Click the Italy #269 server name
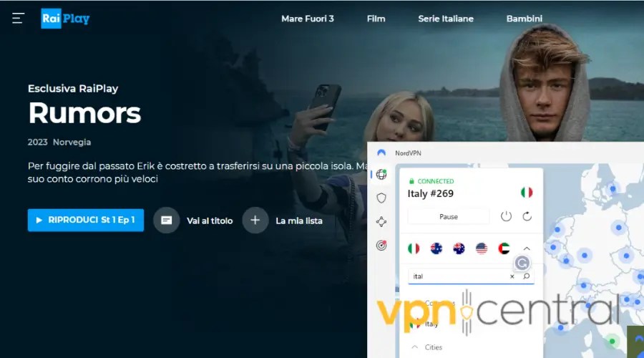644x358 pixels. coord(431,193)
